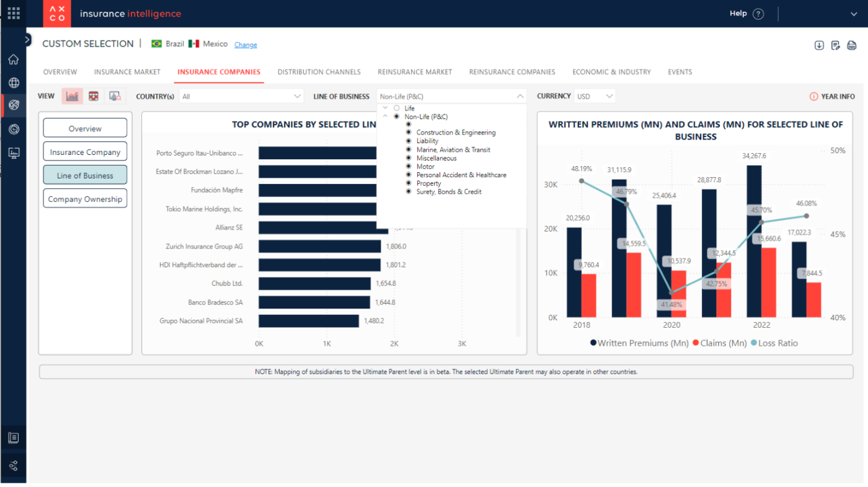This screenshot has height=487, width=868.
Task: Select the Life radio option
Action: click(x=397, y=108)
